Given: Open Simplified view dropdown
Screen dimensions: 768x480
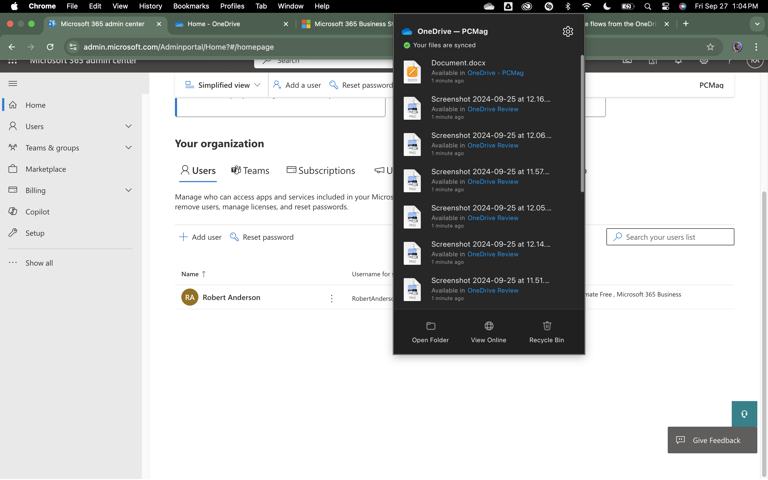Looking at the screenshot, I should [x=222, y=85].
